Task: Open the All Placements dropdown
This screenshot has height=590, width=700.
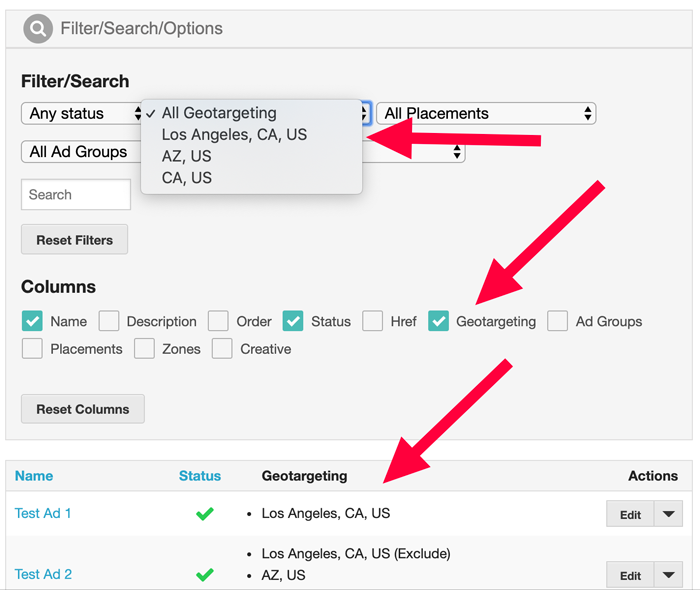Action: [486, 113]
